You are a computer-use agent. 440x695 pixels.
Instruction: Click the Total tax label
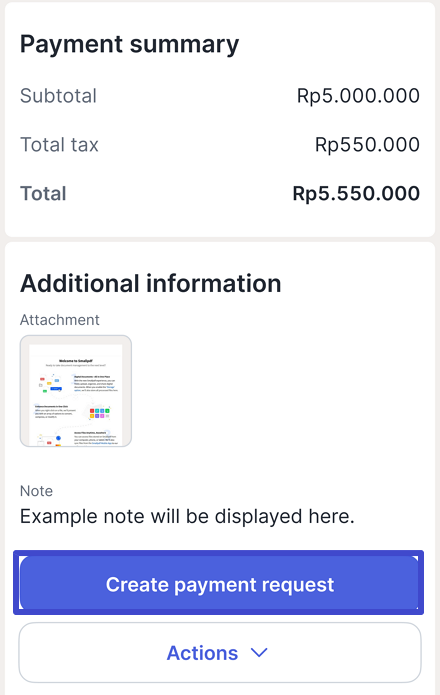pyautogui.click(x=59, y=144)
